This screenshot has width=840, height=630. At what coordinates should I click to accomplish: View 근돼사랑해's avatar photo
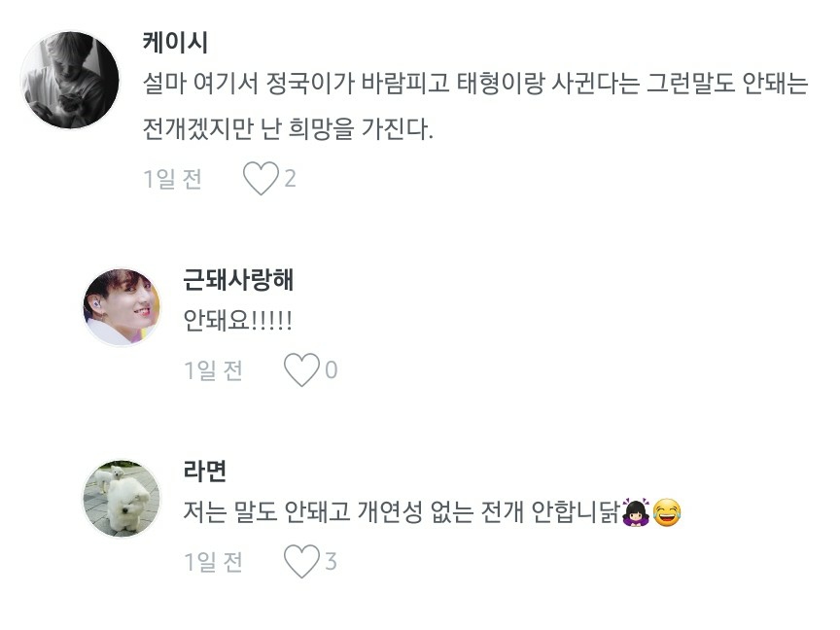tap(122, 307)
